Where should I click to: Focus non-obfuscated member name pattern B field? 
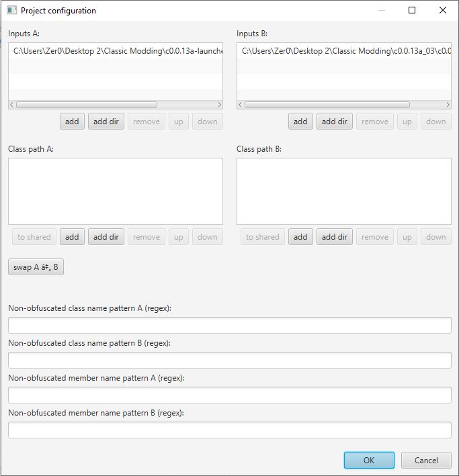pyautogui.click(x=229, y=430)
